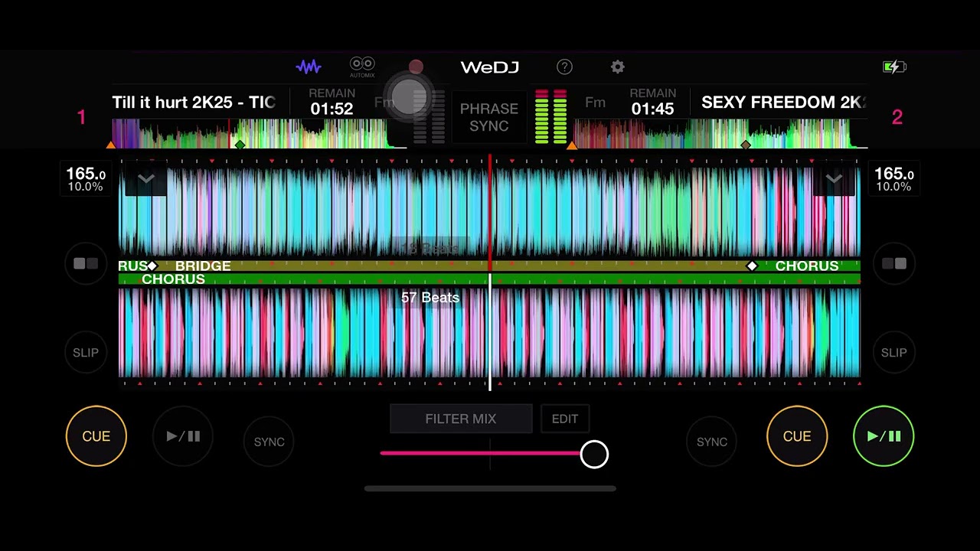
Task: Click the BRIDGE phrase label
Action: (203, 266)
